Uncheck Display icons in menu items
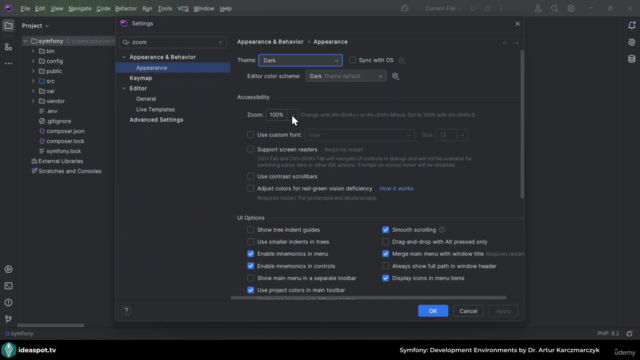This screenshot has height=360, width=640. pyautogui.click(x=385, y=278)
